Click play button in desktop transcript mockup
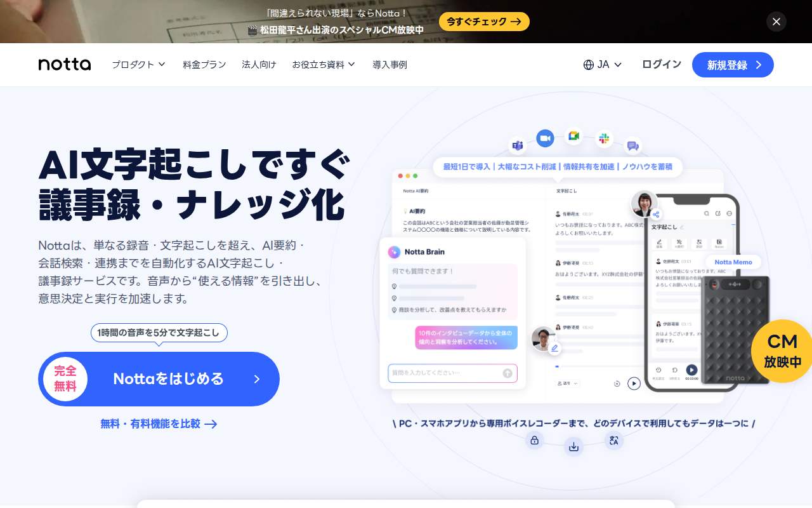This screenshot has height=508, width=812. click(634, 384)
